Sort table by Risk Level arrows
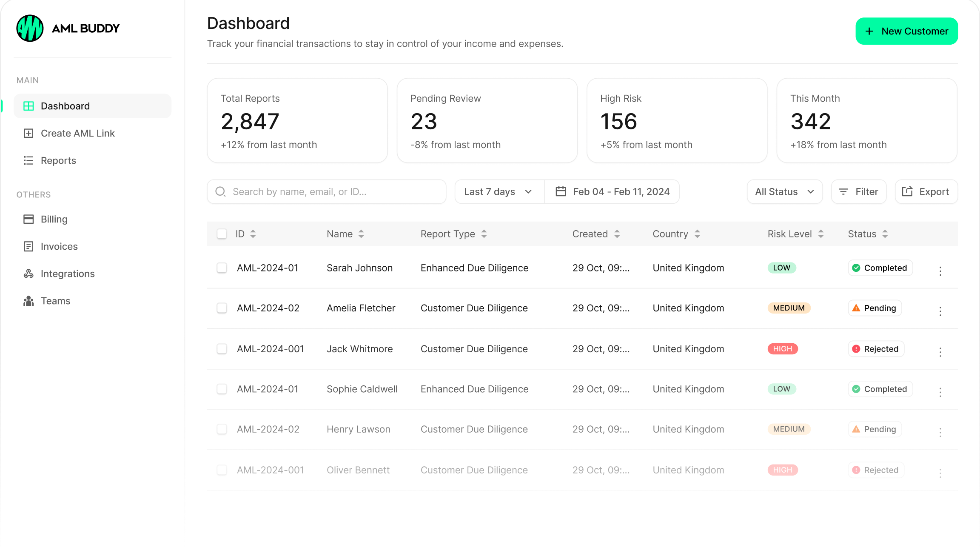The width and height of the screenshot is (980, 553). 821,234
